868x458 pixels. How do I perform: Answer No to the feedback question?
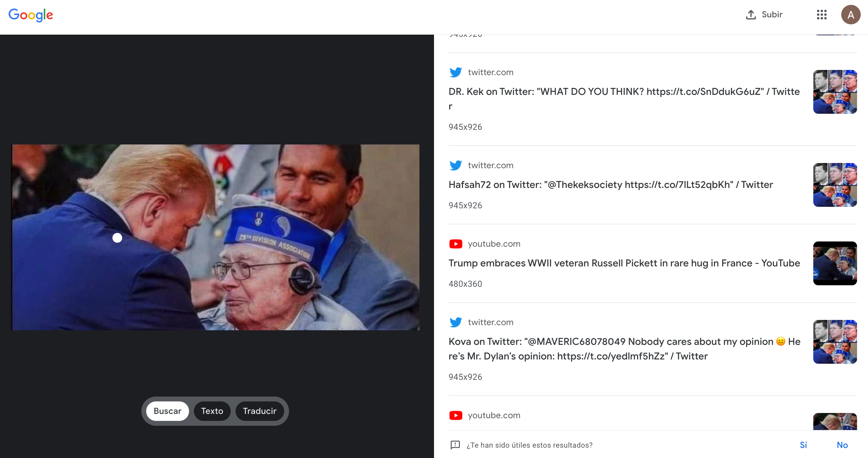[842, 445]
